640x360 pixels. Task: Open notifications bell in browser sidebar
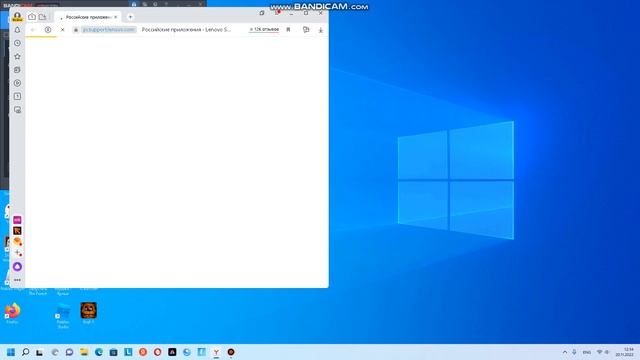(17, 30)
